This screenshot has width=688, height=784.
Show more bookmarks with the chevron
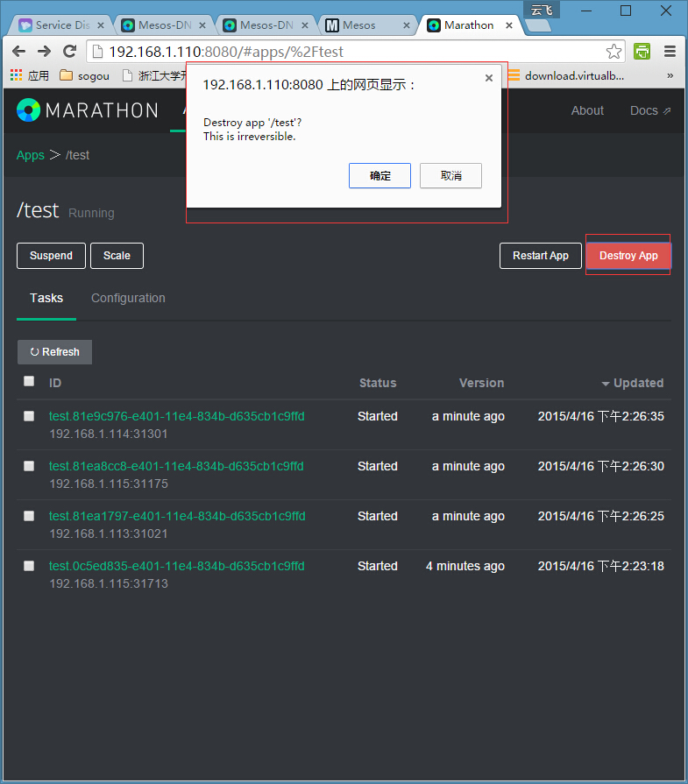click(x=670, y=75)
